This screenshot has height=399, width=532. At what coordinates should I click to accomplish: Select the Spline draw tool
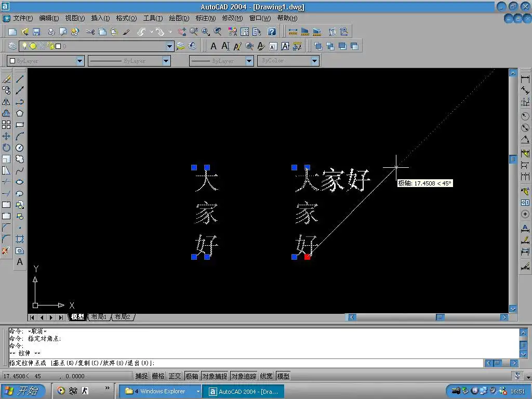tap(20, 170)
